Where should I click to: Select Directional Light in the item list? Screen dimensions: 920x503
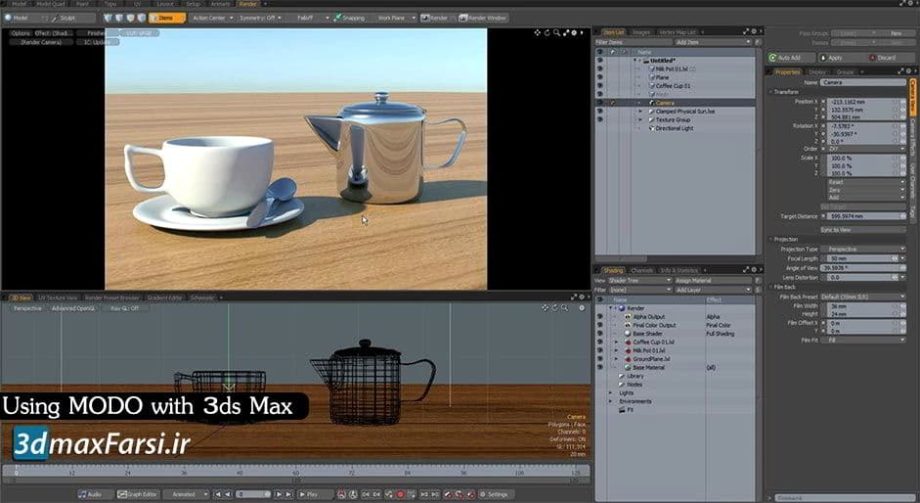674,129
